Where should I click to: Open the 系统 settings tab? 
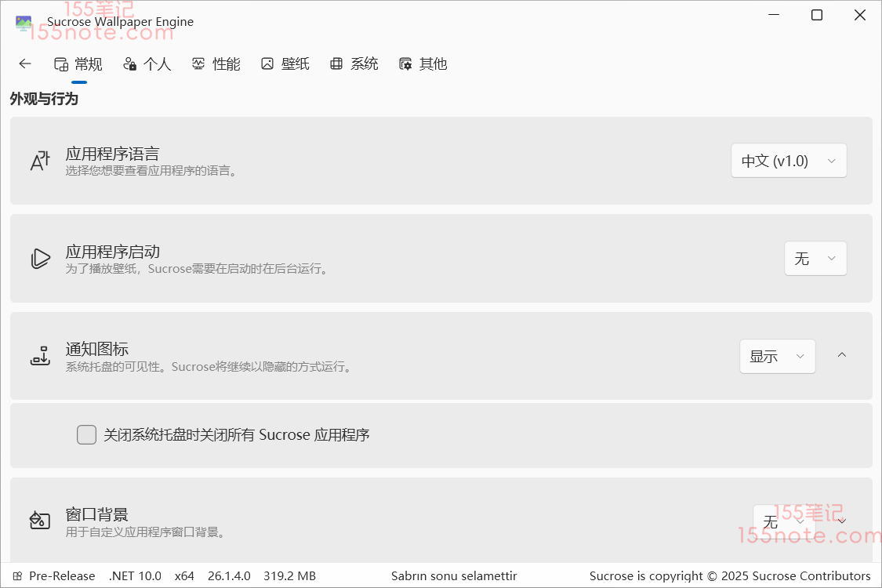click(354, 64)
